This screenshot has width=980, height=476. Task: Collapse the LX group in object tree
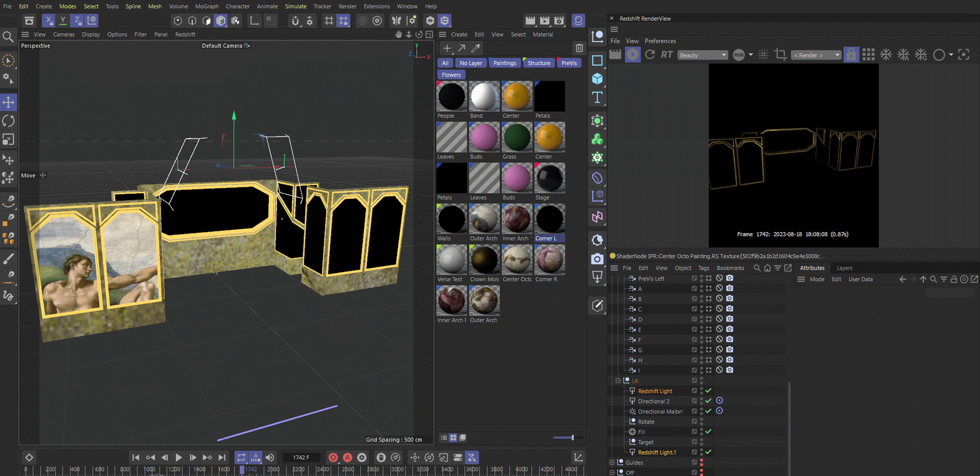[618, 381]
